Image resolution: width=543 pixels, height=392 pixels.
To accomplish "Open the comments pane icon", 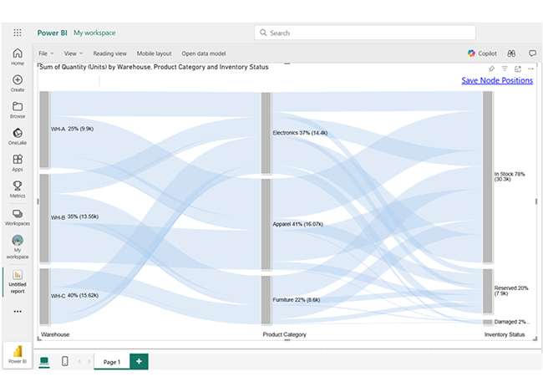I will (532, 53).
